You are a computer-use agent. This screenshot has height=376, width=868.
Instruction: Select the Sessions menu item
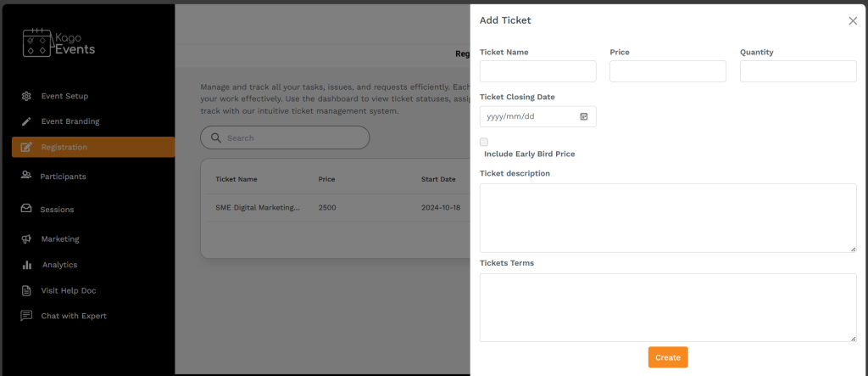(57, 209)
